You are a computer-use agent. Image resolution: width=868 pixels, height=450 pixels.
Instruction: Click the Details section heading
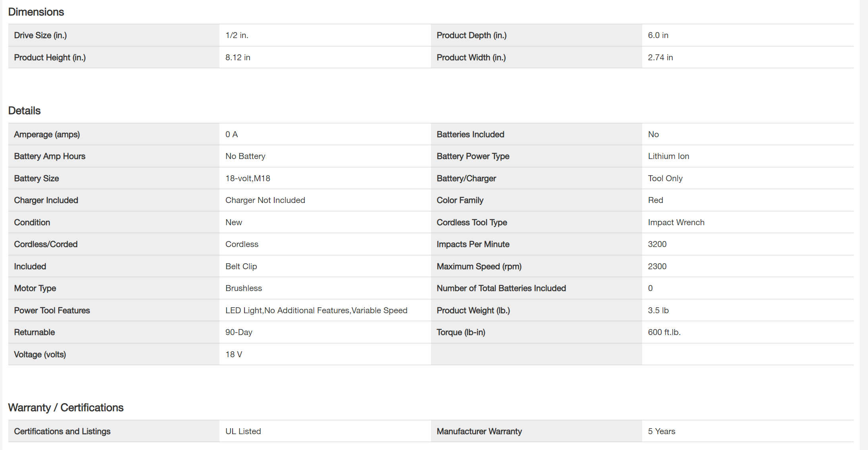coord(24,111)
